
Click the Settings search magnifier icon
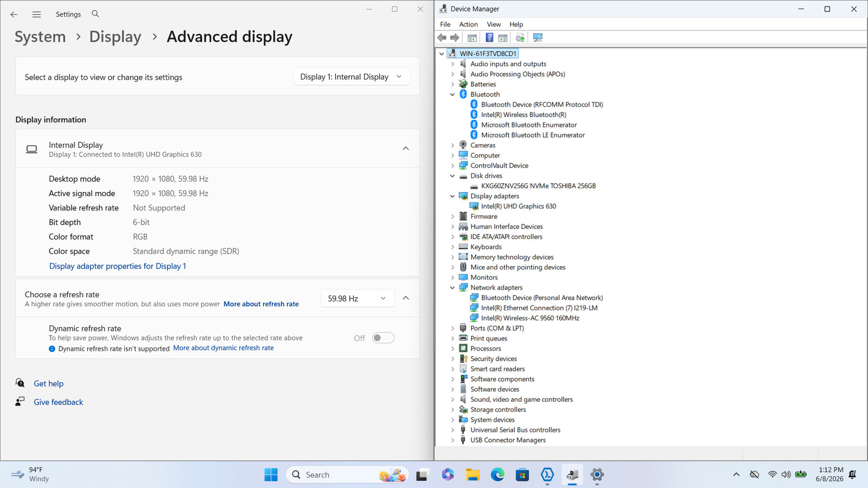(95, 14)
